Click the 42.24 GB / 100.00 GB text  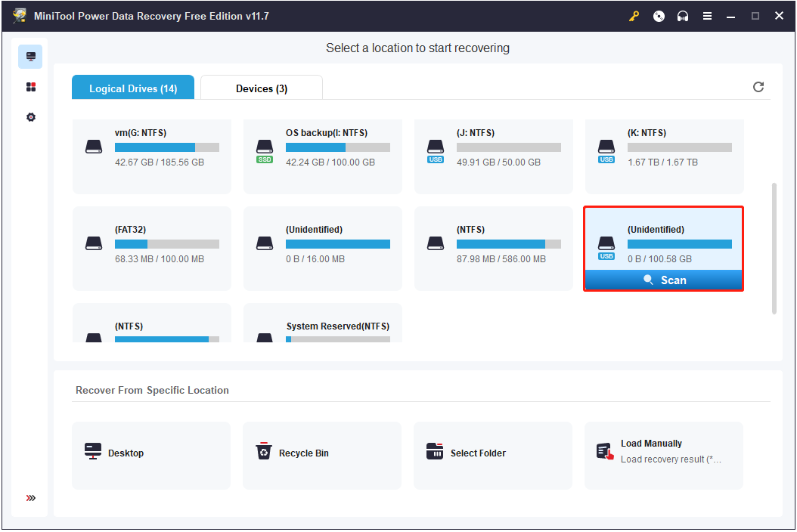330,162
